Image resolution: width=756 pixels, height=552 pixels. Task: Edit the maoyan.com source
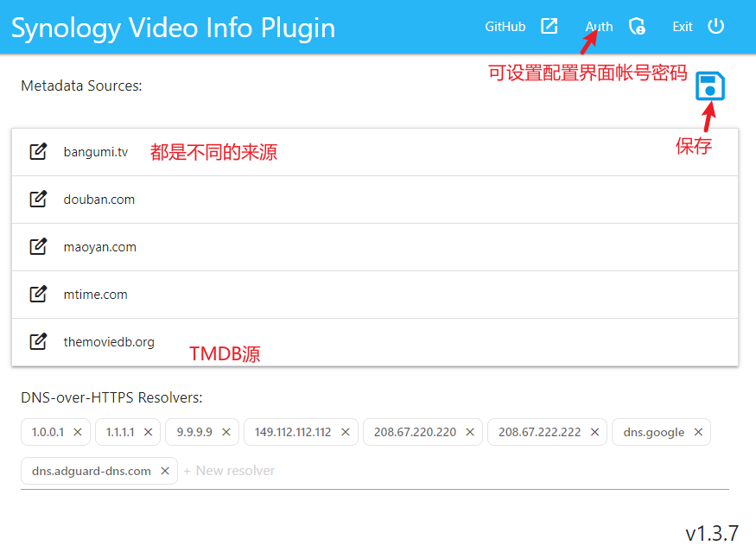pyautogui.click(x=38, y=246)
